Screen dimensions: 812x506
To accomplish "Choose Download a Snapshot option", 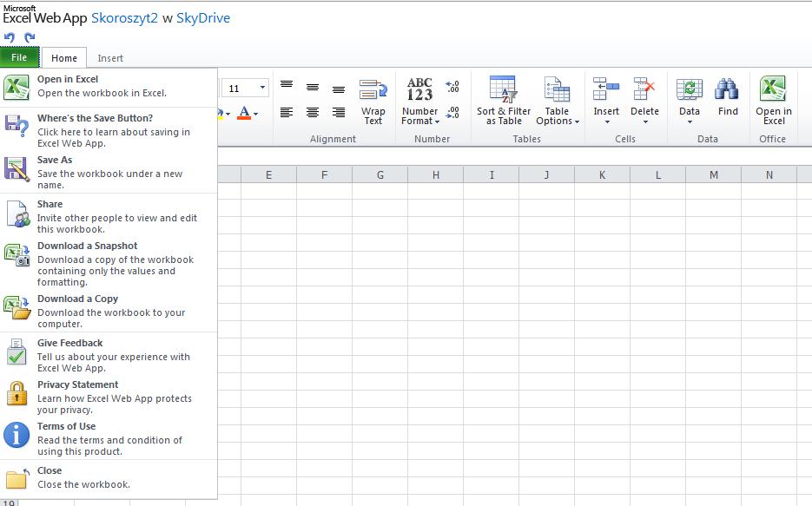I will click(109, 263).
